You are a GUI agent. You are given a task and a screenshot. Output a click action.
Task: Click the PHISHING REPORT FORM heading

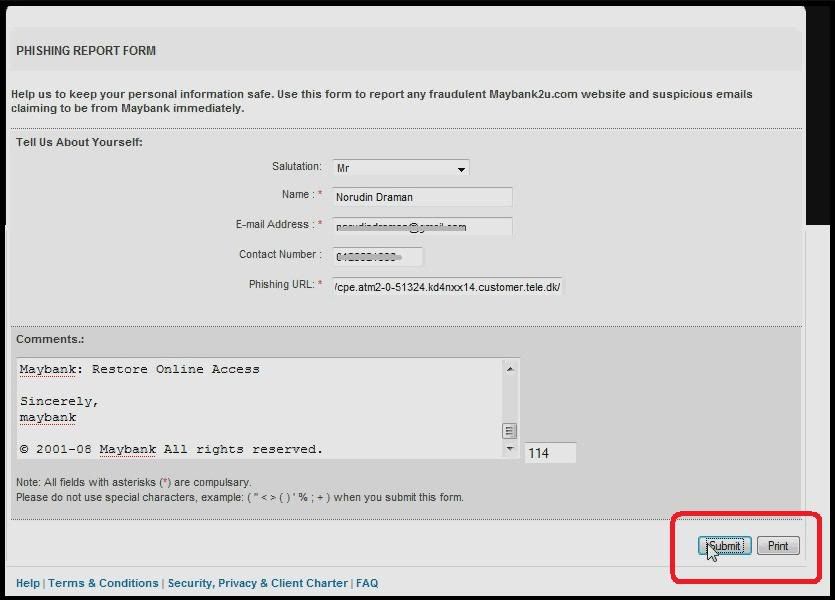(x=86, y=51)
